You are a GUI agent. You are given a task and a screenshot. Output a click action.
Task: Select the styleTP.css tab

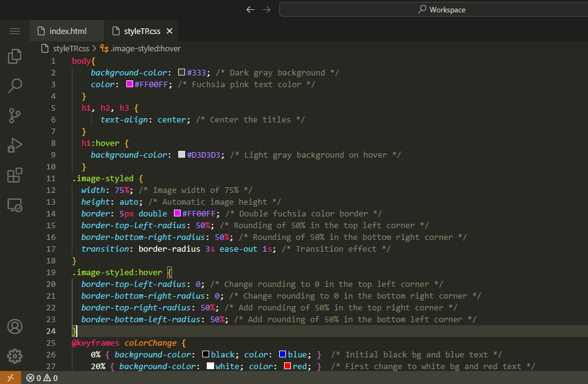[141, 31]
